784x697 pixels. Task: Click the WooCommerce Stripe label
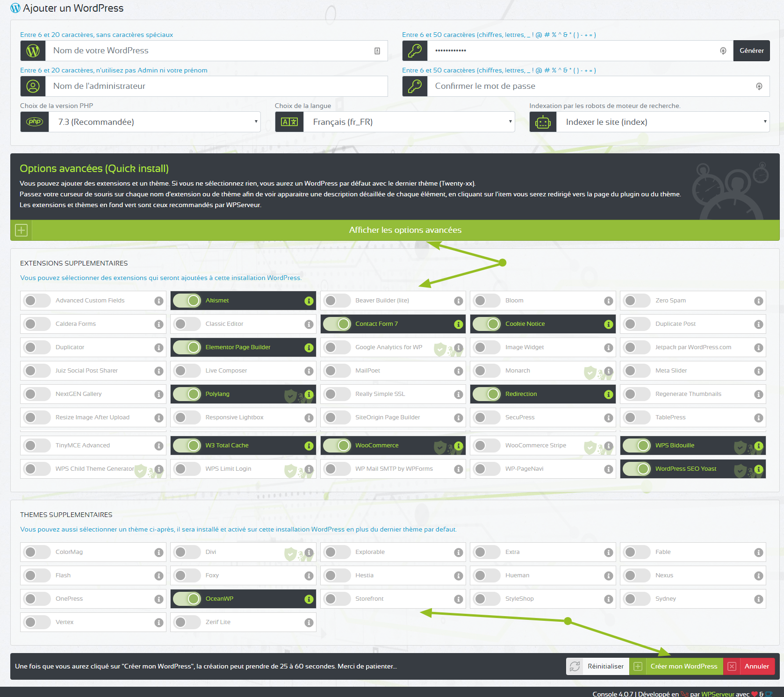coord(536,446)
